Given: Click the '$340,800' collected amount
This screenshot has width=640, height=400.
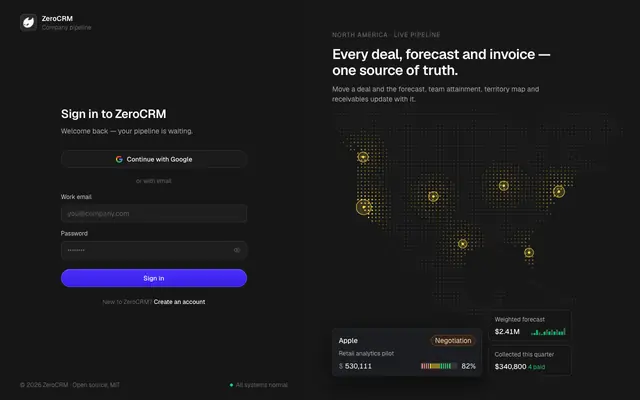Looking at the screenshot, I should [x=511, y=367].
